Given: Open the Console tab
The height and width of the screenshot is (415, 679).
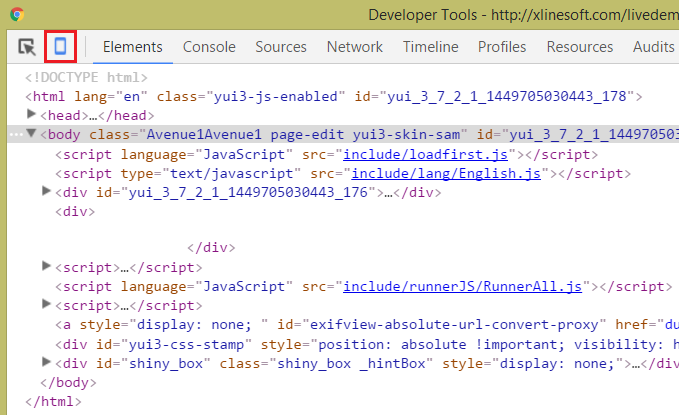Looking at the screenshot, I should click(x=209, y=47).
